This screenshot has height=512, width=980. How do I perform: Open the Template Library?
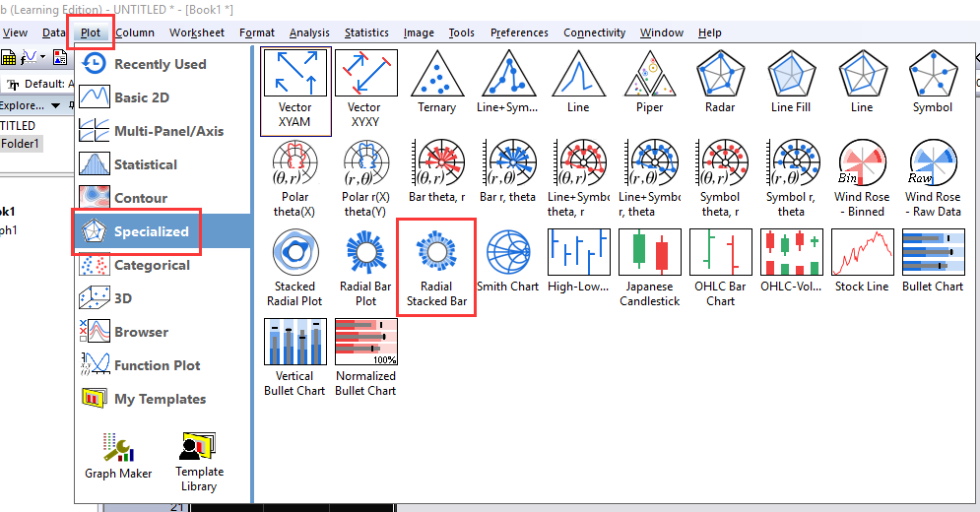coord(199,463)
